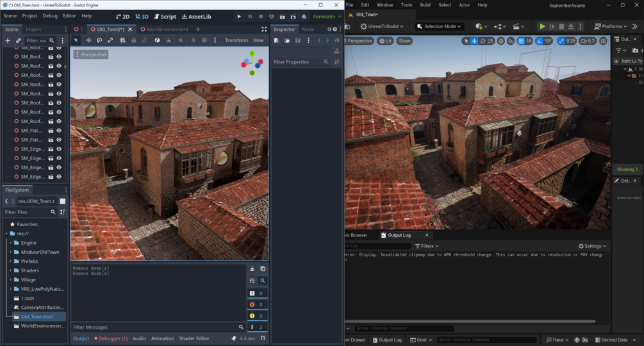This screenshot has width=644, height=346.
Task: Switch to the Godot Node dock tab
Action: tap(308, 29)
